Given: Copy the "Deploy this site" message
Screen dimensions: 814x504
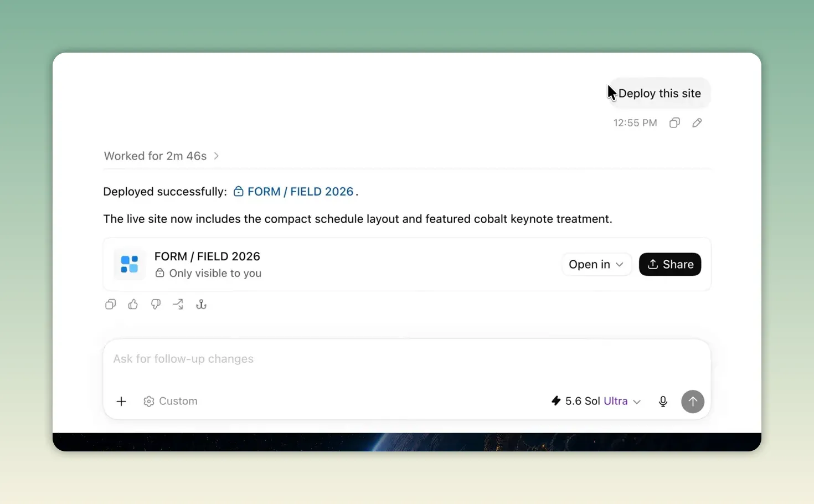Looking at the screenshot, I should (674, 123).
